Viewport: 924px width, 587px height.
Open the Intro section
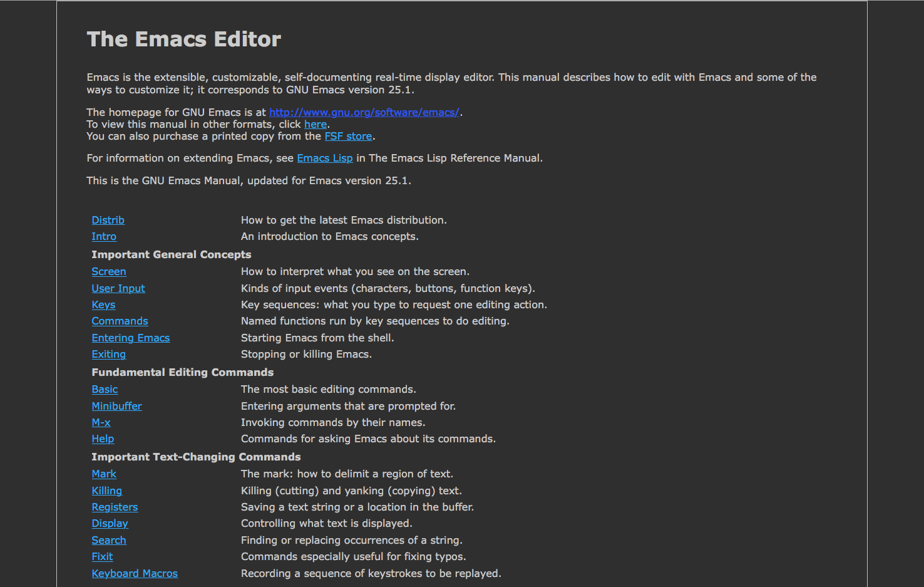point(104,236)
